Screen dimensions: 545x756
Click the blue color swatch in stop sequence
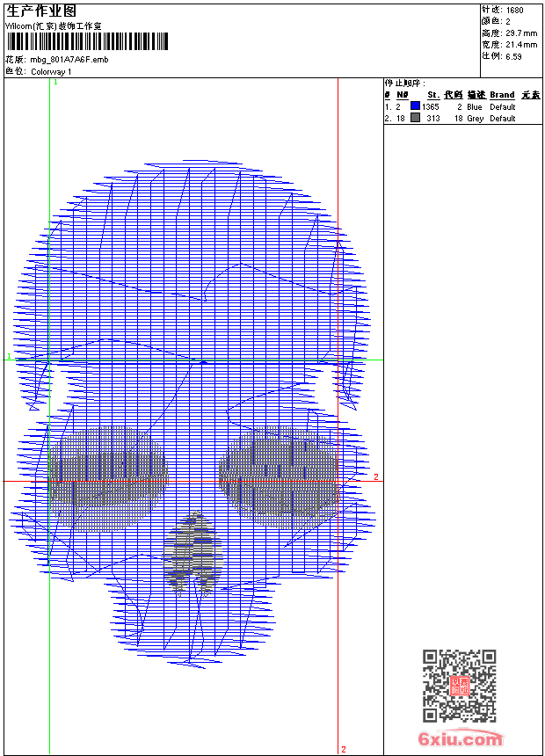point(415,106)
